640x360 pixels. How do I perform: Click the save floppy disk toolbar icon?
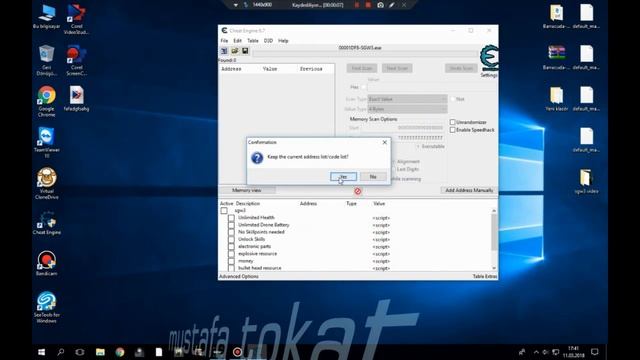[245, 51]
